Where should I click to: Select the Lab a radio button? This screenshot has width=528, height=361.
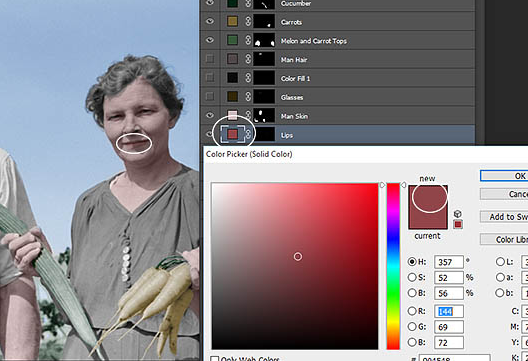(x=500, y=277)
